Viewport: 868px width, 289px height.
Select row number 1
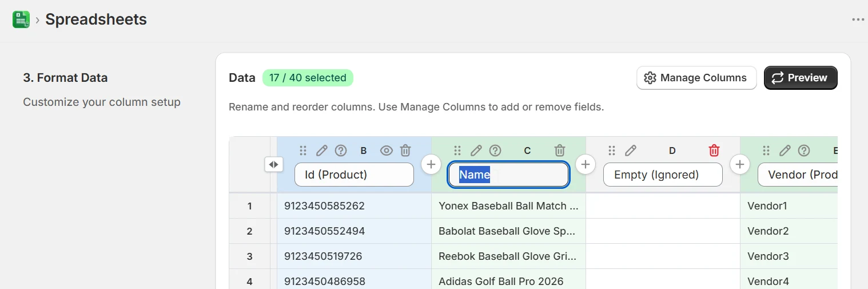tap(249, 206)
